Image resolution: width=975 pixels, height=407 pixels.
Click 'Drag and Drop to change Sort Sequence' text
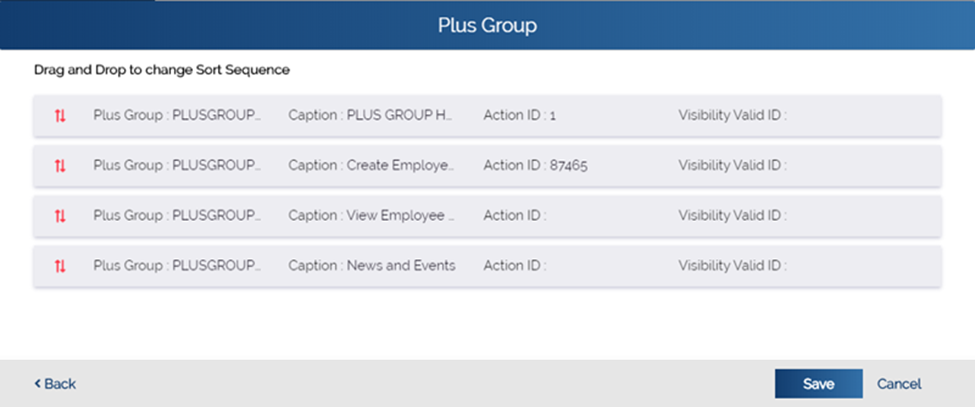coord(162,70)
